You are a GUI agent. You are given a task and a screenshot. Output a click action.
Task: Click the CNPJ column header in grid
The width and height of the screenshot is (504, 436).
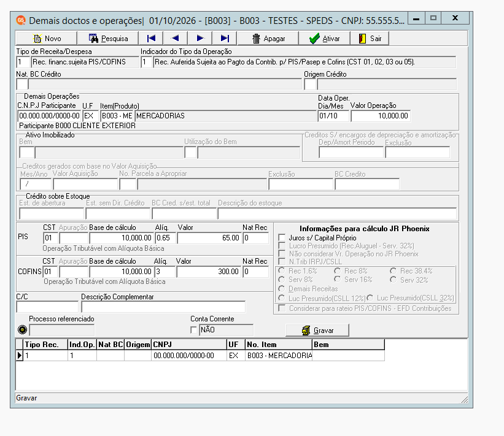[189, 345]
